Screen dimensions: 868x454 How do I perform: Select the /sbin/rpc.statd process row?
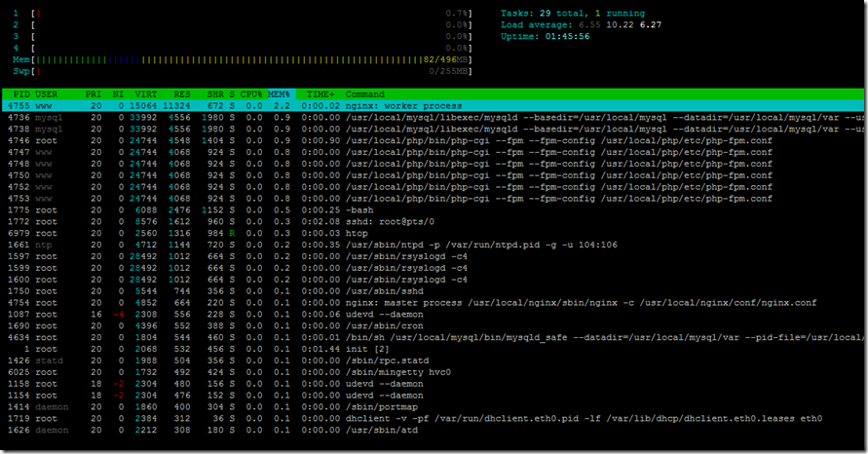click(433, 361)
